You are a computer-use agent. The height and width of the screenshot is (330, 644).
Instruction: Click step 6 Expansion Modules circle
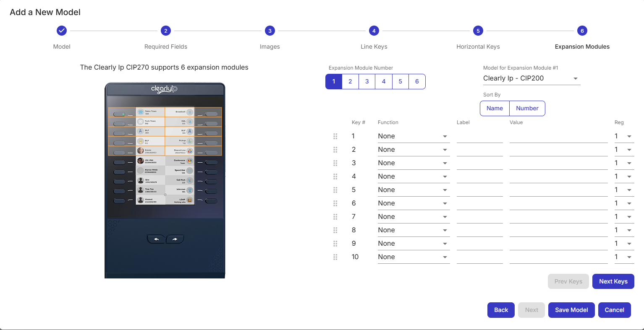click(x=582, y=31)
